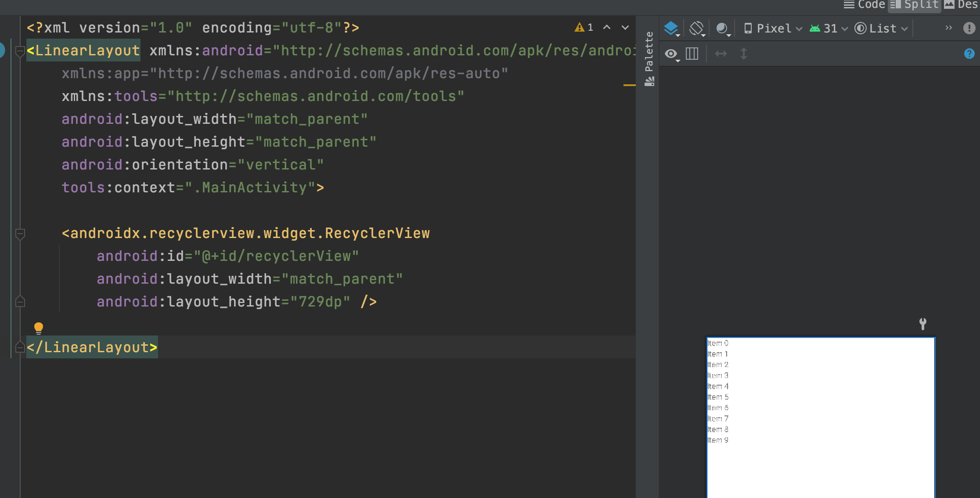Click the yellow lightbulb quick-fix icon
The image size is (980, 498).
(x=39, y=328)
